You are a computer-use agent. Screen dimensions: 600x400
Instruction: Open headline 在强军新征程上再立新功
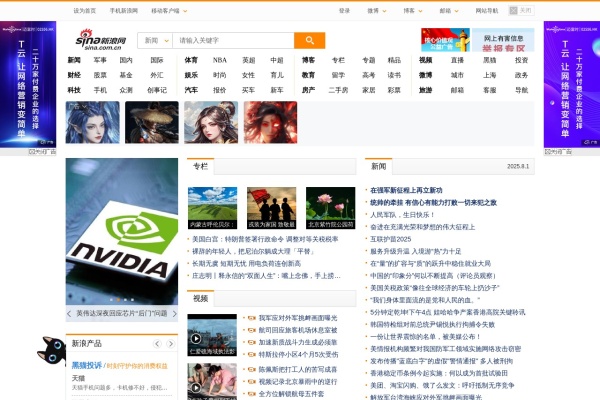[x=406, y=190]
